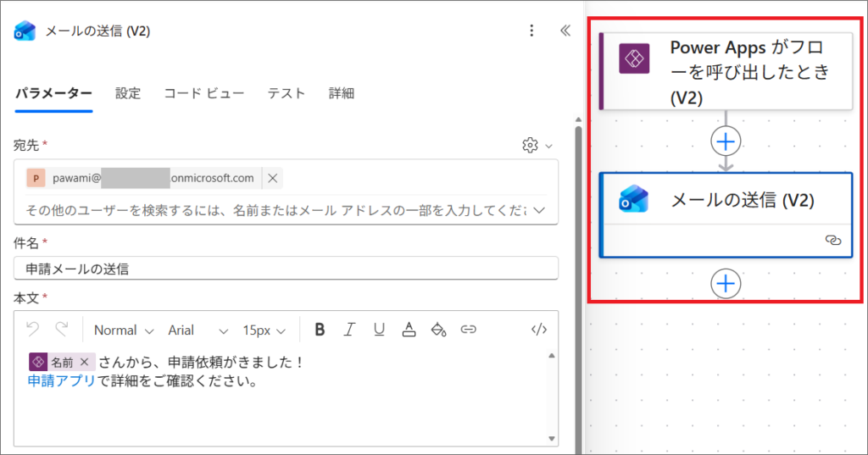Toggle underline formatting in body editor
The image size is (868, 455).
[x=379, y=330]
